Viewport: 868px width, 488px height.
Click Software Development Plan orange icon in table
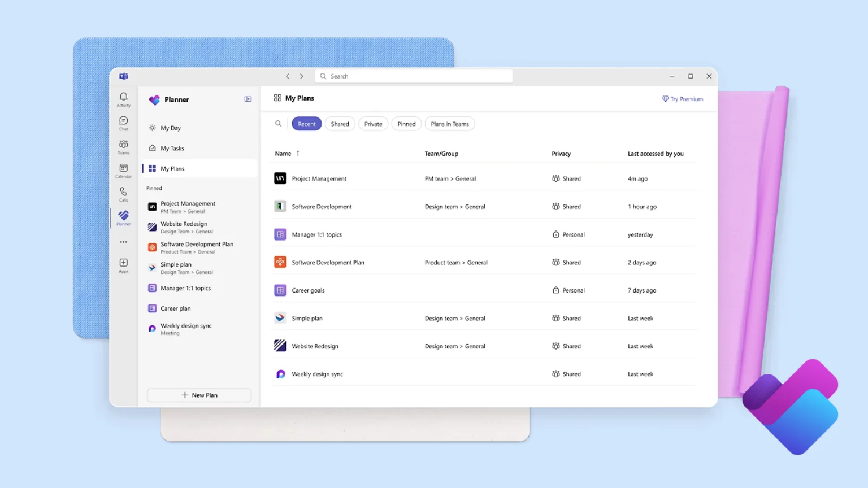[x=280, y=262]
